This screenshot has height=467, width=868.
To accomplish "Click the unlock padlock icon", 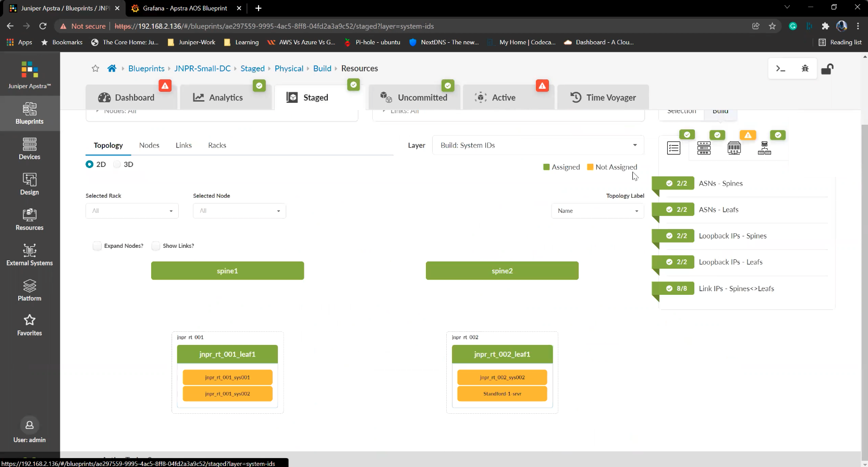I will pyautogui.click(x=827, y=68).
